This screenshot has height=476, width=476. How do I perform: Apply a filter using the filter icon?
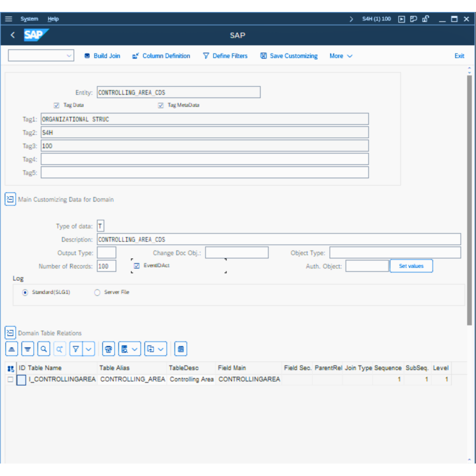[75, 349]
